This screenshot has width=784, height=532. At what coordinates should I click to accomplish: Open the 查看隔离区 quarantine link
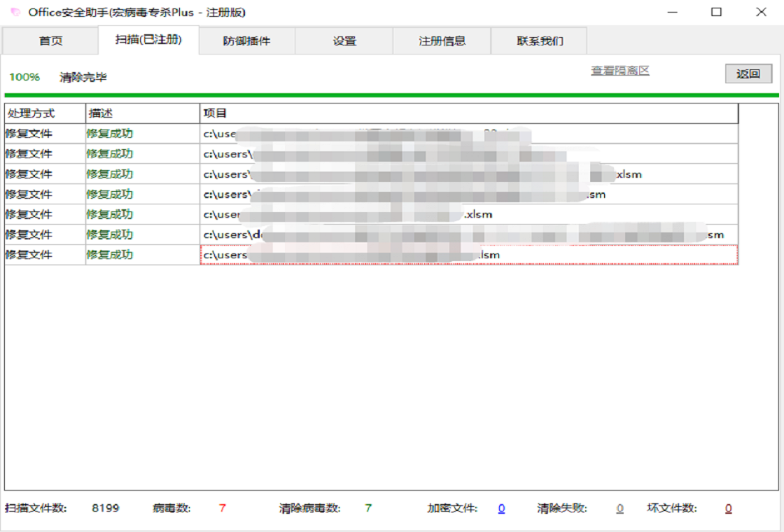point(620,69)
